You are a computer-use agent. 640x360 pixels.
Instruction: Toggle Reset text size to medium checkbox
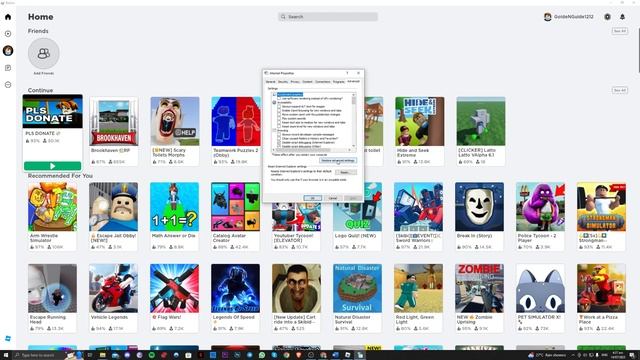point(279,122)
